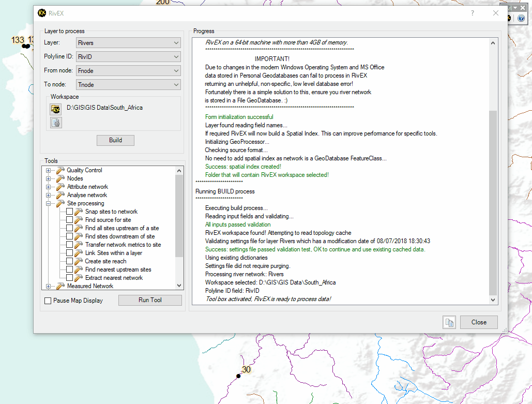The width and height of the screenshot is (532, 404).
Task: Click the Progress log scrollbar thumb
Action: [493, 203]
